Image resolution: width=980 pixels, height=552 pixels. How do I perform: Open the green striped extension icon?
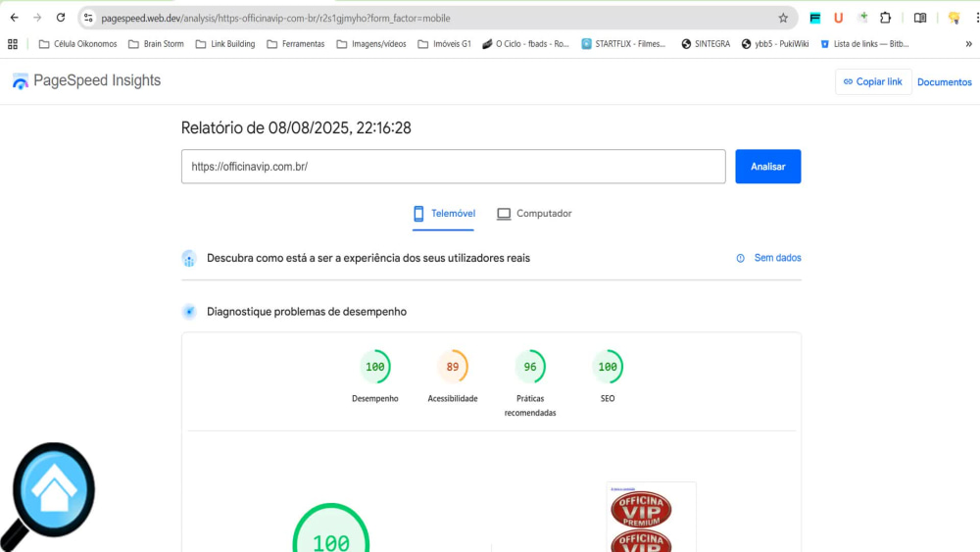click(x=815, y=18)
